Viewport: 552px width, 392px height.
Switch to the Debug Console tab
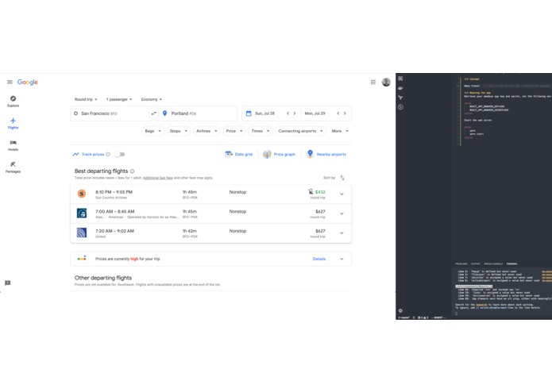coord(493,263)
